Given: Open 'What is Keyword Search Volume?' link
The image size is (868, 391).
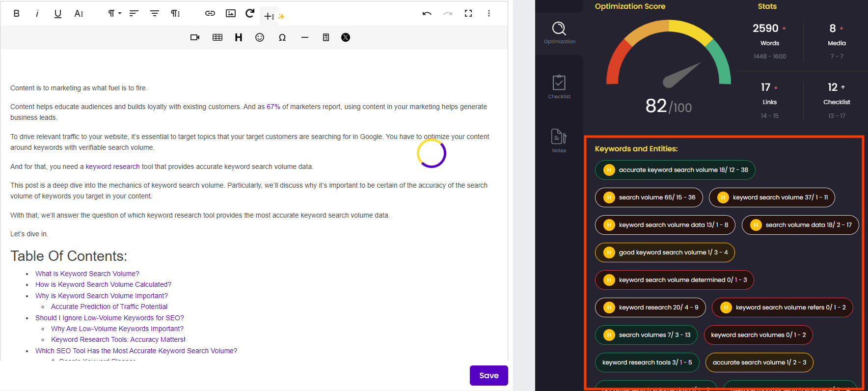Looking at the screenshot, I should 87,274.
